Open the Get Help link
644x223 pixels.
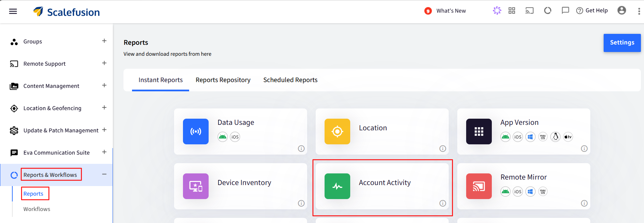coord(592,11)
